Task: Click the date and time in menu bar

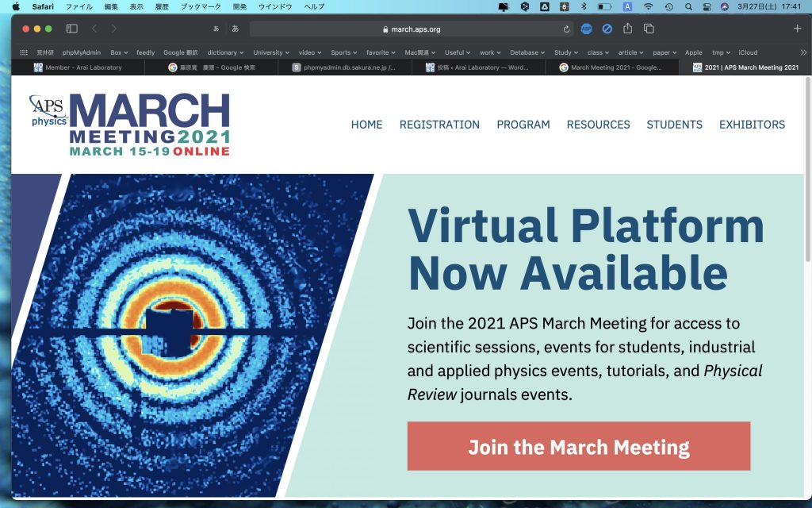Action: click(769, 6)
